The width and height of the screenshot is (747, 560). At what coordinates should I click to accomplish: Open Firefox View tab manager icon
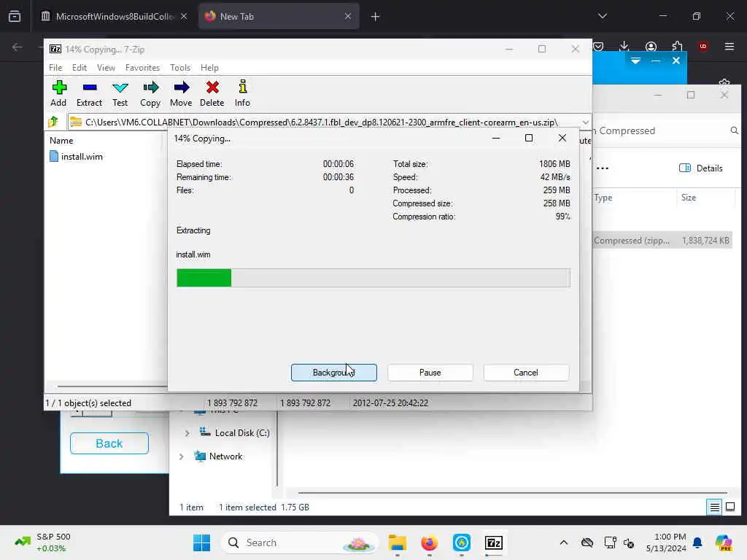[x=15, y=16]
